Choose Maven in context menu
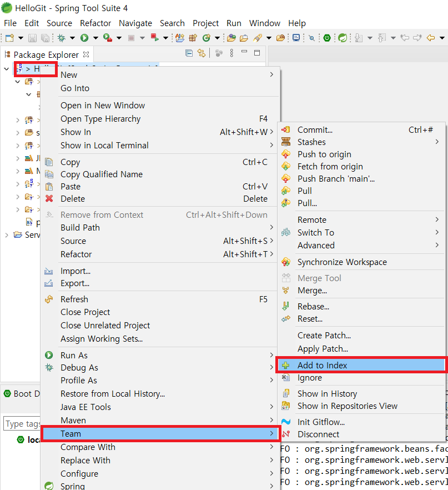This screenshot has height=490, width=448. [159, 421]
